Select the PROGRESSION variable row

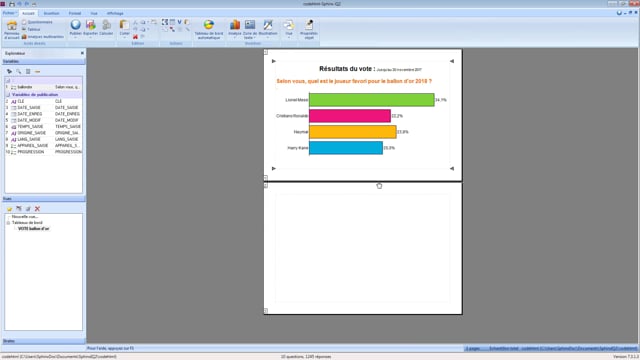pyautogui.click(x=43, y=152)
